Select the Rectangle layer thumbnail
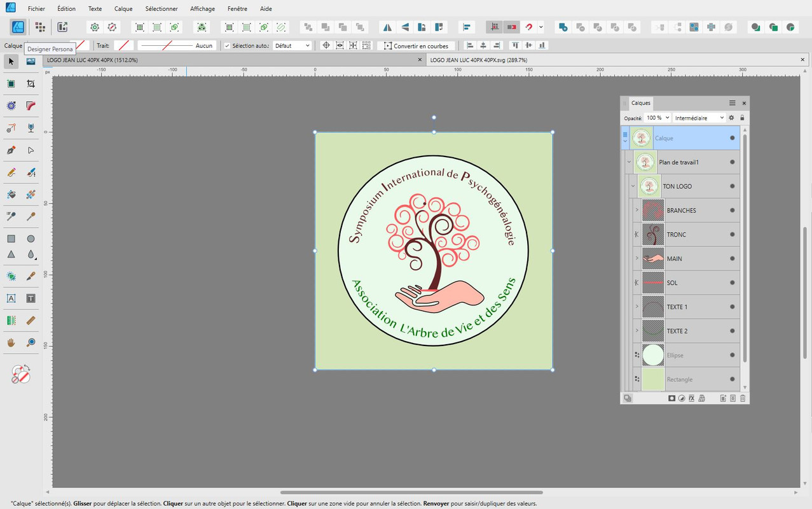The height and width of the screenshot is (509, 812). (653, 379)
